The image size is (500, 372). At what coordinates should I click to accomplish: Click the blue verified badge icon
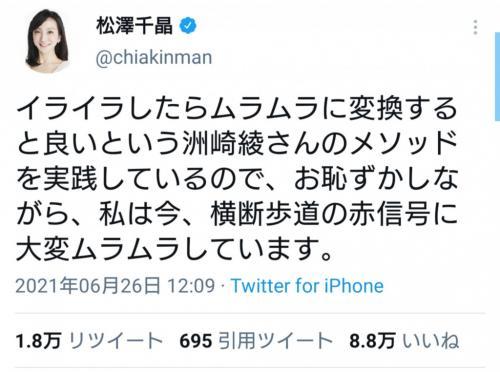(x=188, y=26)
